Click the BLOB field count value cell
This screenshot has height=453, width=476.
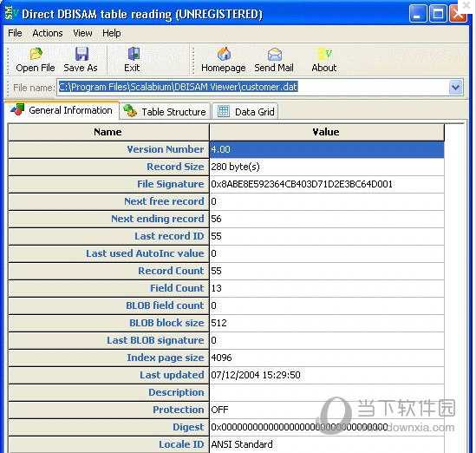(x=327, y=305)
